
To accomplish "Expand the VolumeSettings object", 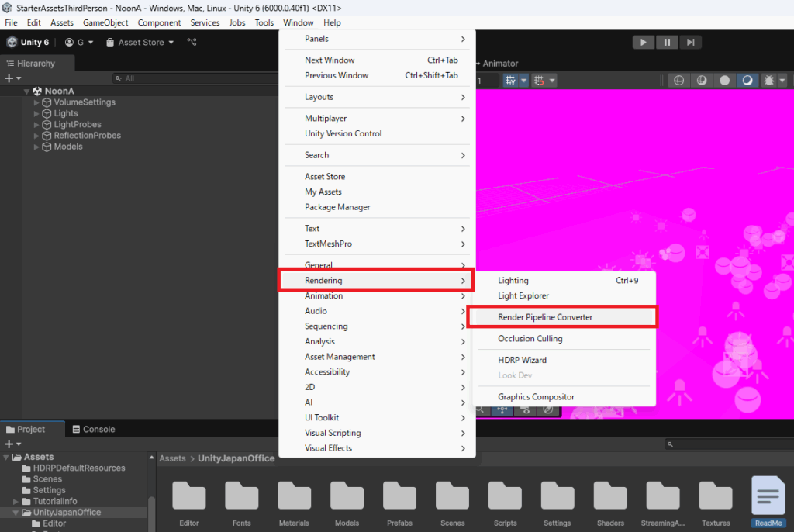I will (x=36, y=102).
